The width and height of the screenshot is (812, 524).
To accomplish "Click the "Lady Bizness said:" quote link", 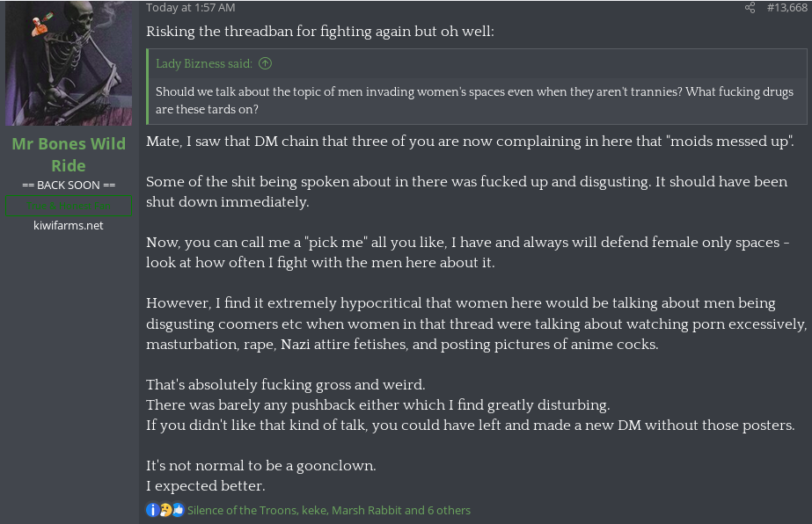I will [x=204, y=63].
